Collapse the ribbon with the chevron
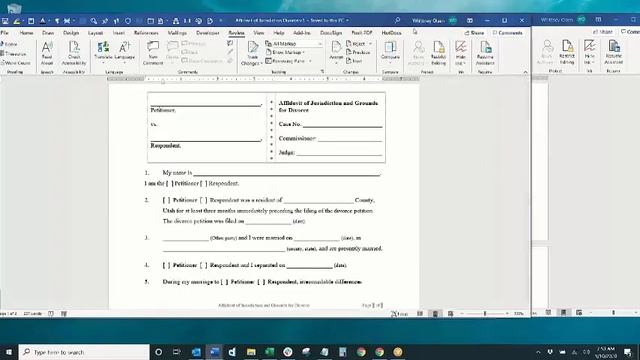Viewport: 640px width, 360px height. (x=525, y=72)
